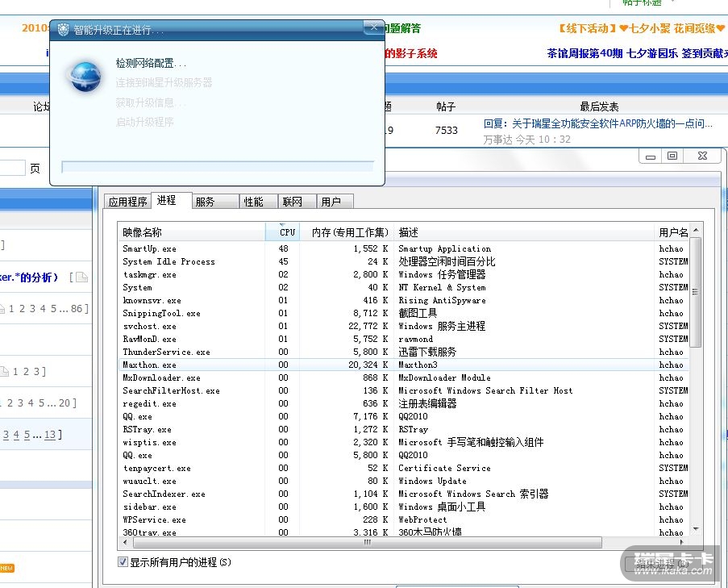Click the upgrade progress bar
Viewport: 728px width, 588px height.
[218, 166]
